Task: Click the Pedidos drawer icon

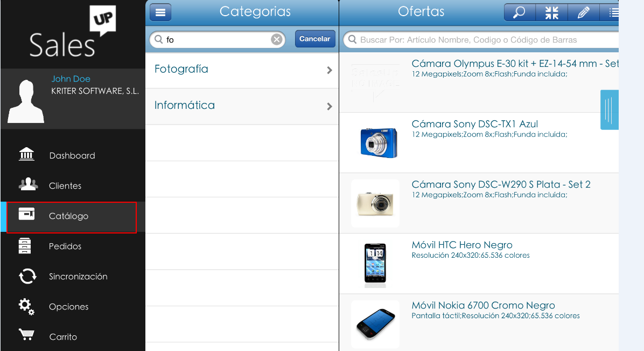Action: pos(25,246)
